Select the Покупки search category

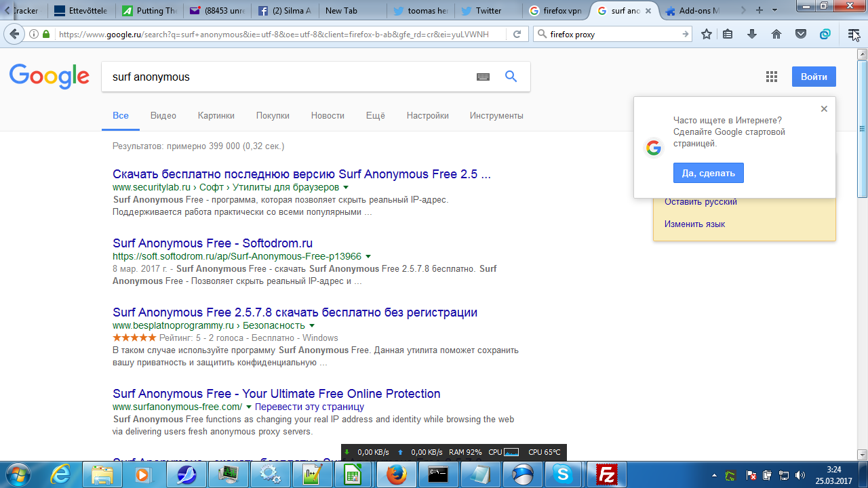click(x=273, y=115)
